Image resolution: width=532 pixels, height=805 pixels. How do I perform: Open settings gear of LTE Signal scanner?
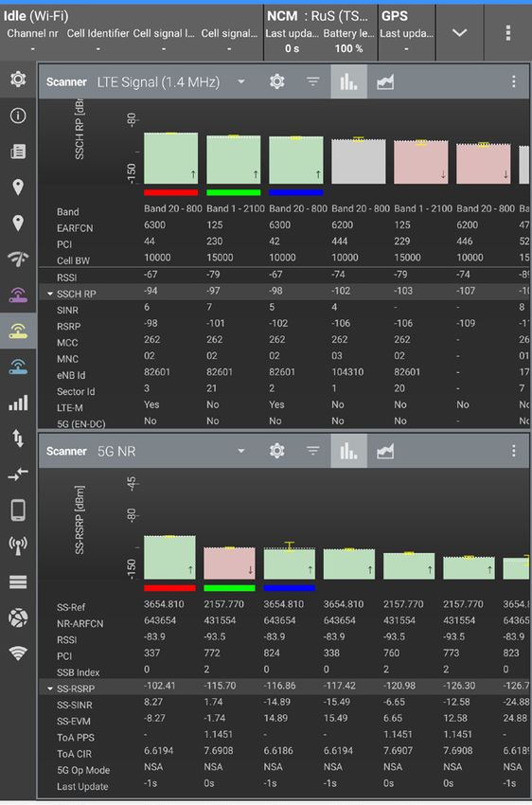pos(277,81)
